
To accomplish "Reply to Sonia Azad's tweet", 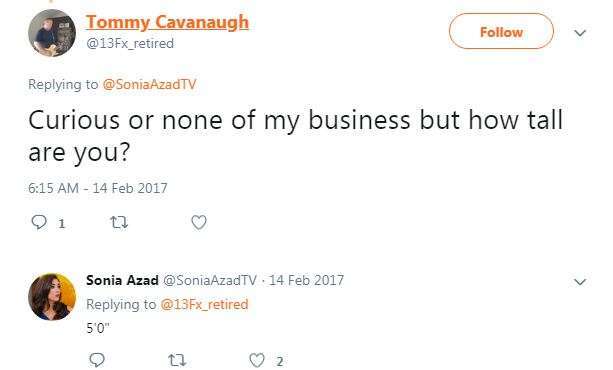I will point(97,360).
